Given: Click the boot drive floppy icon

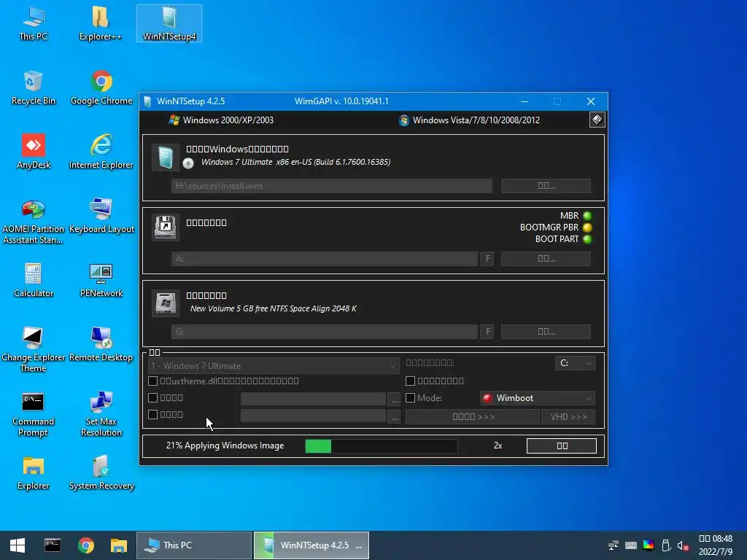Looking at the screenshot, I should pyautogui.click(x=166, y=227).
